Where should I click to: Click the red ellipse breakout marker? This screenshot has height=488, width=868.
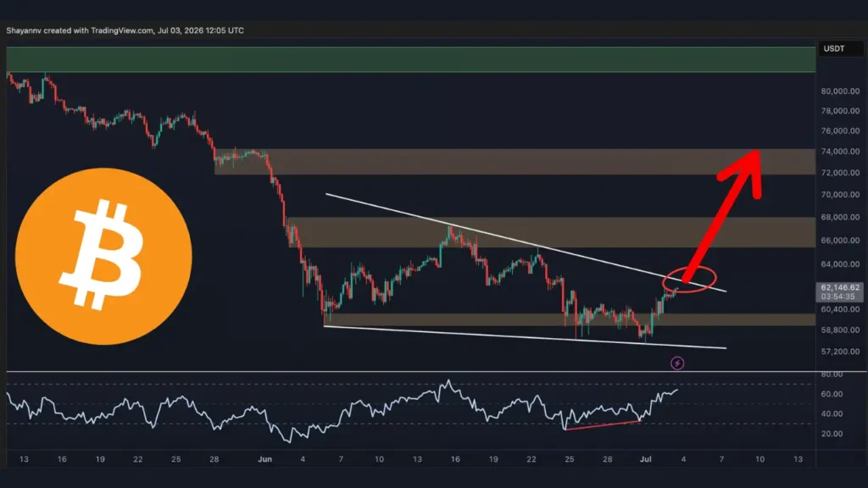689,279
